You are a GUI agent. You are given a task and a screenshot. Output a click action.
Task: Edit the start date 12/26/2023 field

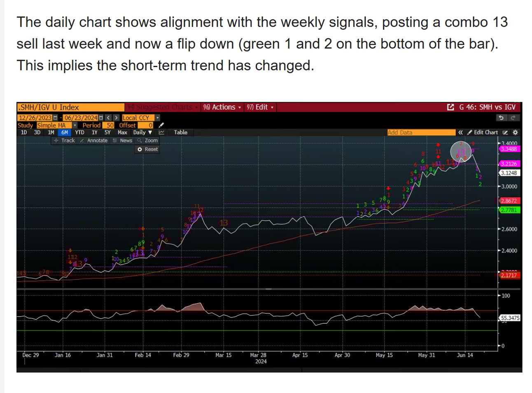point(35,118)
